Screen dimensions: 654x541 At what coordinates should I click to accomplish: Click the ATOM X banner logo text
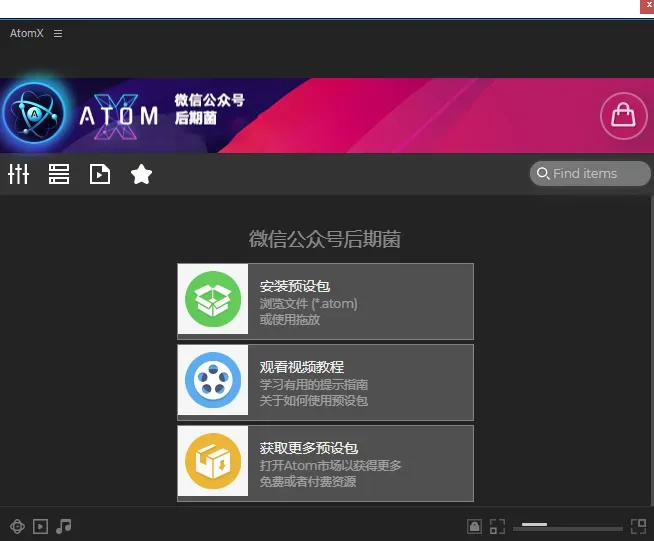[x=119, y=116]
